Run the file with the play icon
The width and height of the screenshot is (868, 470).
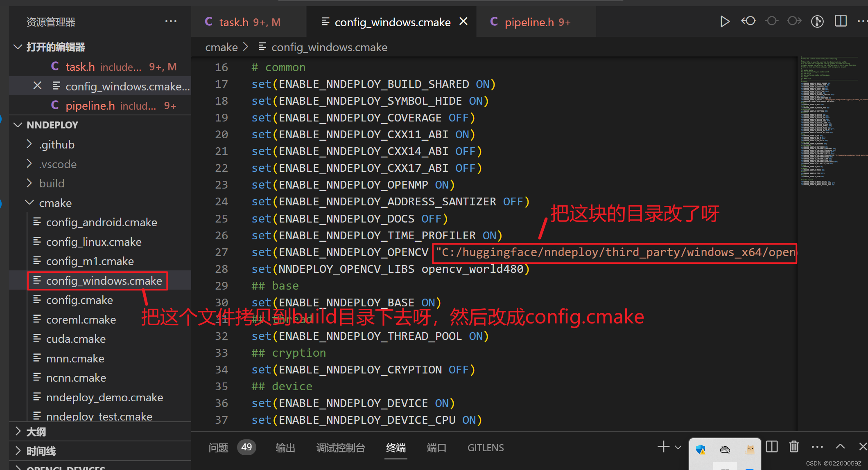click(x=724, y=21)
